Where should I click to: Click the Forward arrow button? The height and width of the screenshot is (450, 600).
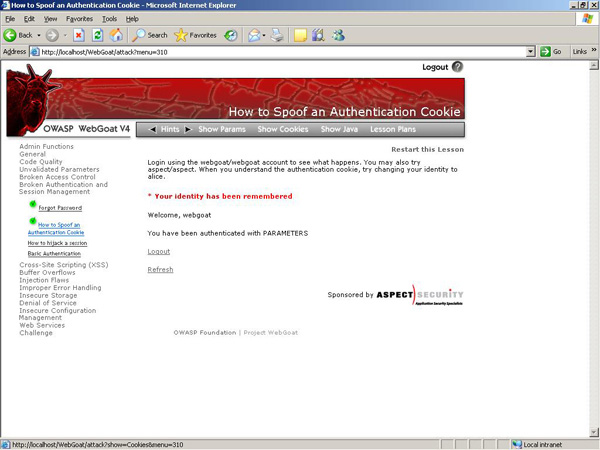[x=52, y=35]
